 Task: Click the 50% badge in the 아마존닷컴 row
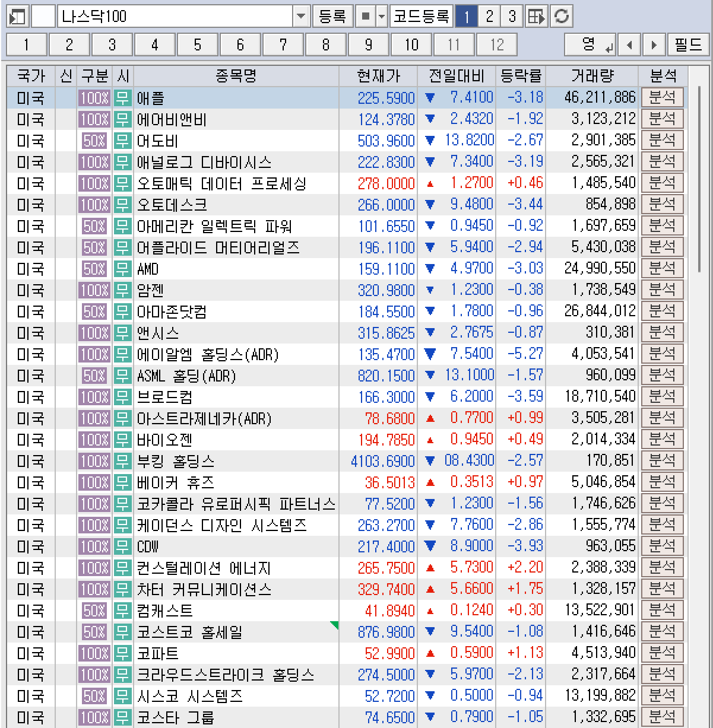pos(94,311)
